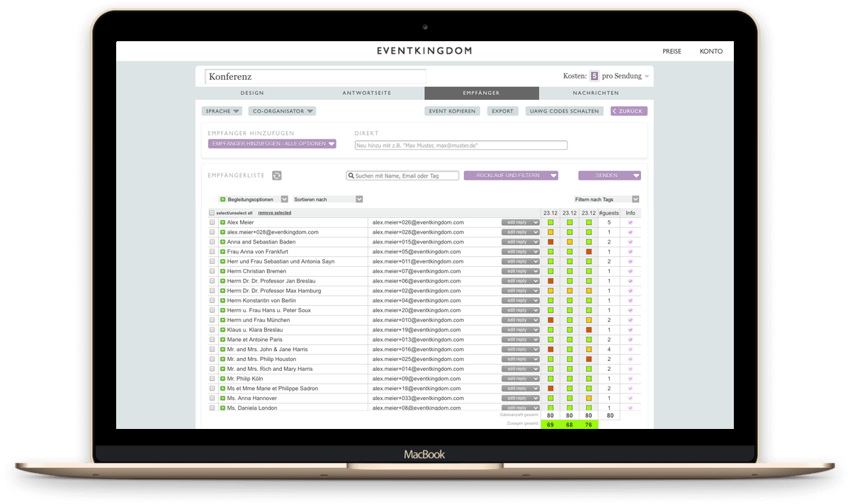Select checkbox for Mr. Philip Köln
The width and height of the screenshot is (850, 504).
tap(212, 379)
